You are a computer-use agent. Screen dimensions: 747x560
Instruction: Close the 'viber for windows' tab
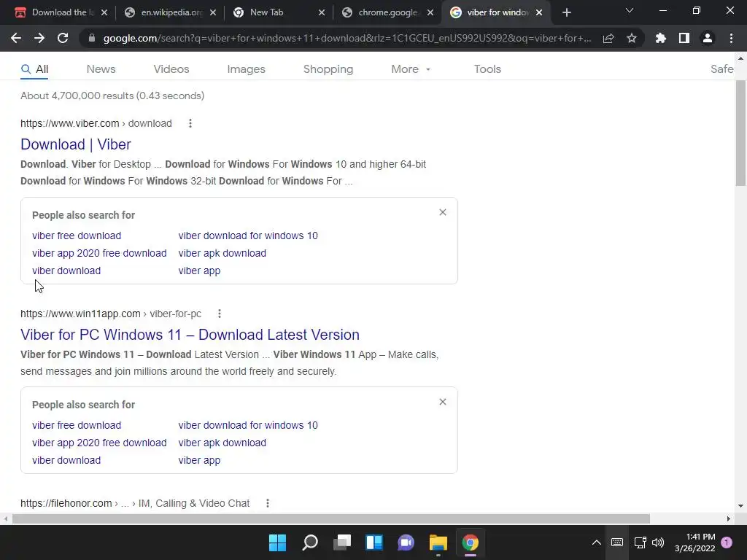coord(539,12)
